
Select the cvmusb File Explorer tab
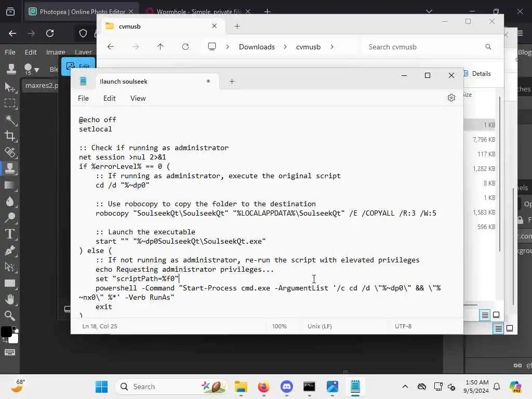163,26
